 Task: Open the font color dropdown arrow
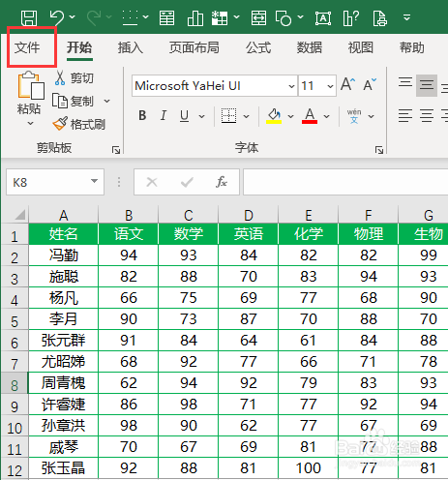tap(327, 116)
